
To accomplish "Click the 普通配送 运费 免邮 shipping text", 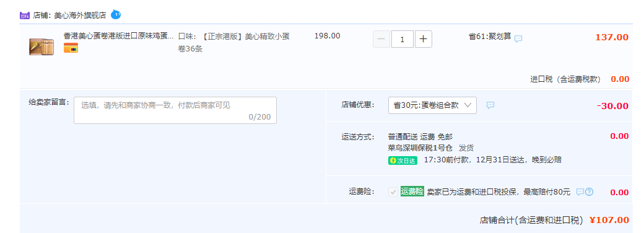I will [x=420, y=136].
